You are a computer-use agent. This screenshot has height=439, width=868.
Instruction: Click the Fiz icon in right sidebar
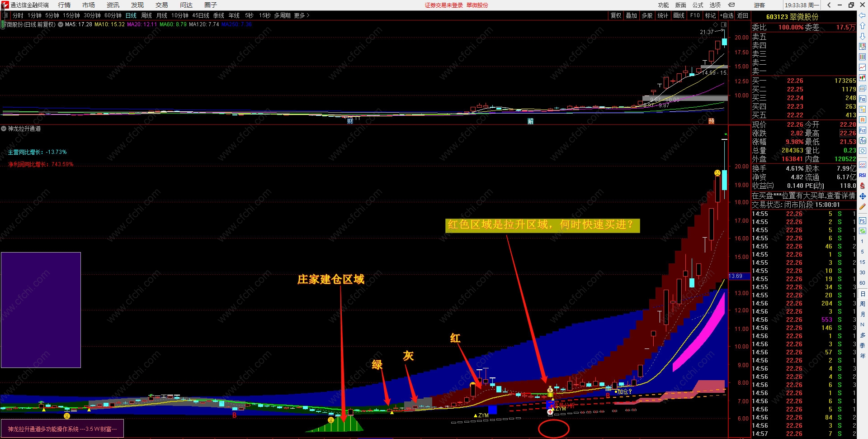click(863, 130)
